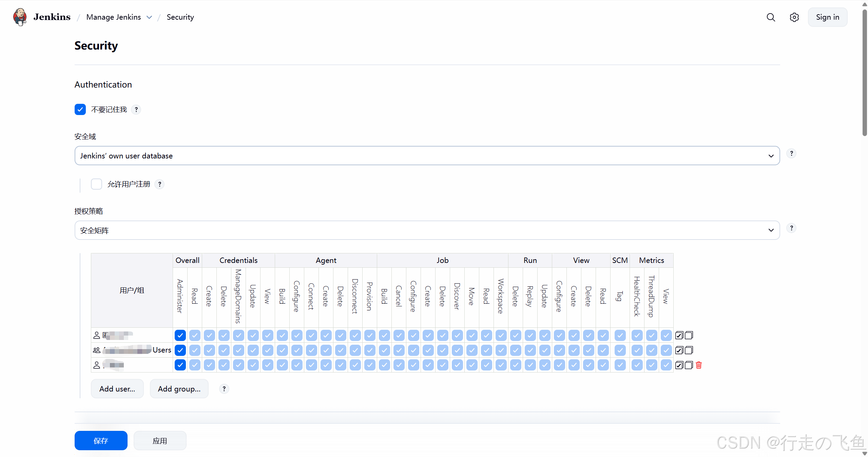Click the Add user... button
This screenshot has height=457, width=868.
[117, 389]
